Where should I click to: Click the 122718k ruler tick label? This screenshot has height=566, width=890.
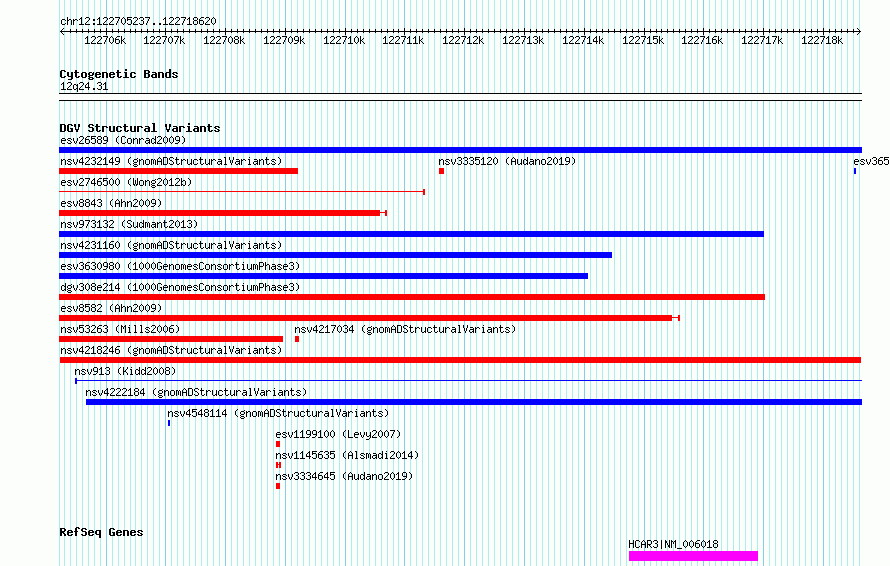pos(822,40)
